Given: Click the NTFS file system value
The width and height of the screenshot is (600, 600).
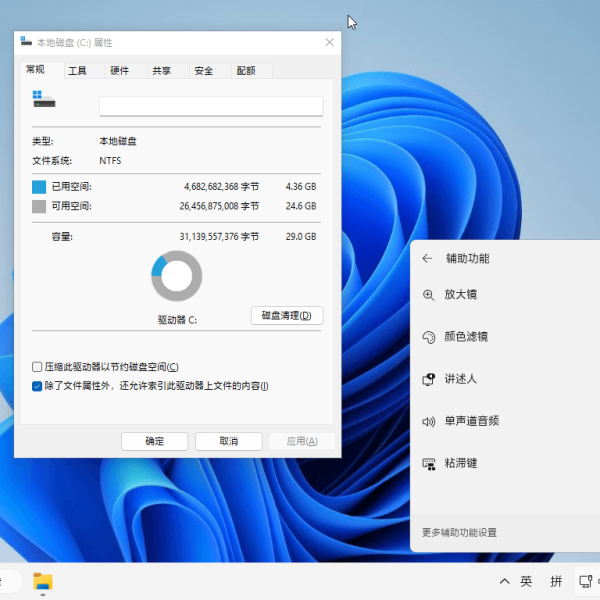Looking at the screenshot, I should click(x=110, y=161).
